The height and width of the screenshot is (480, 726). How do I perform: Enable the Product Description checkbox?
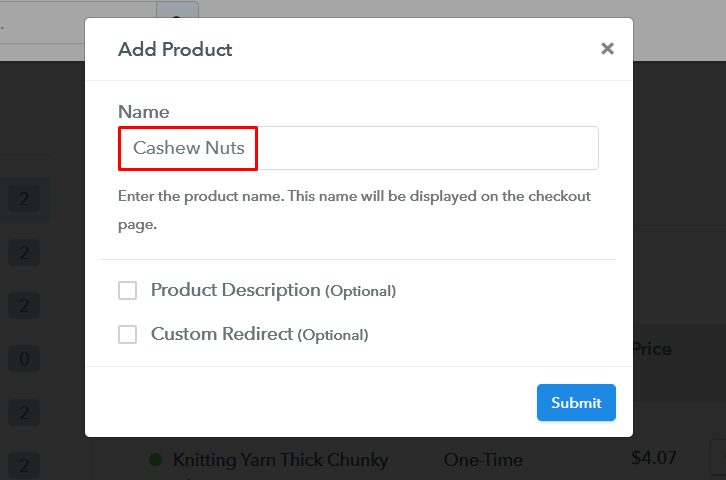[127, 291]
